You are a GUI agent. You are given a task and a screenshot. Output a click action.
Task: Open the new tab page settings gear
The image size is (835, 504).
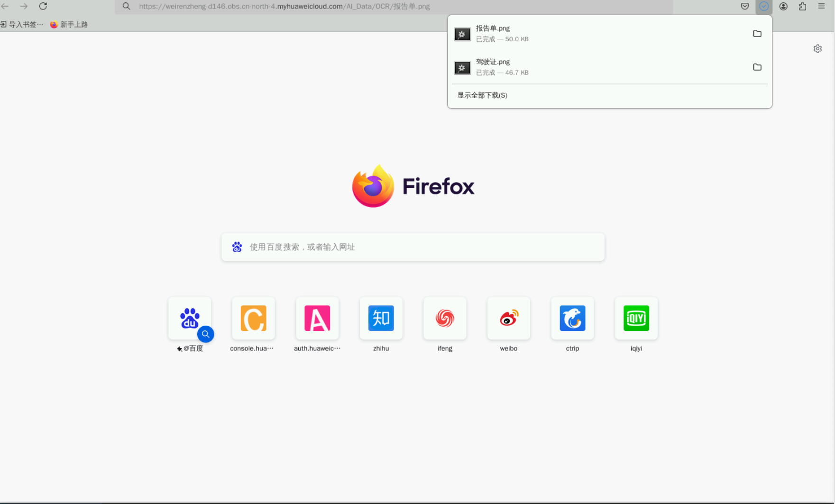(817, 48)
